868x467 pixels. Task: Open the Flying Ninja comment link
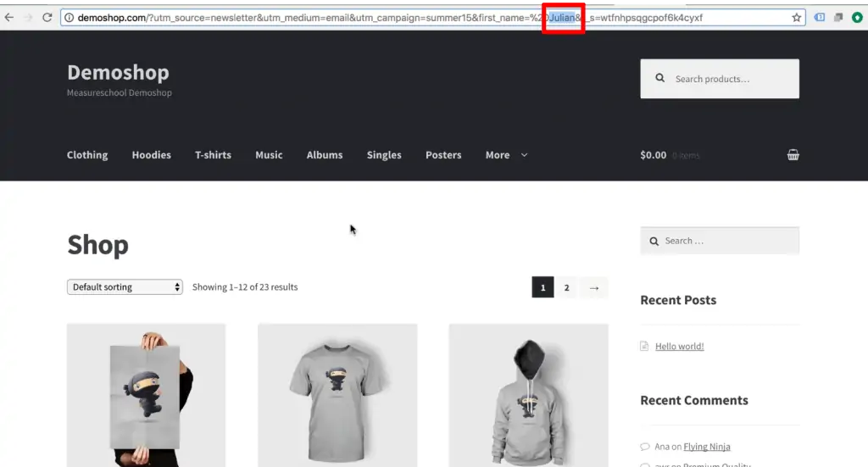706,447
